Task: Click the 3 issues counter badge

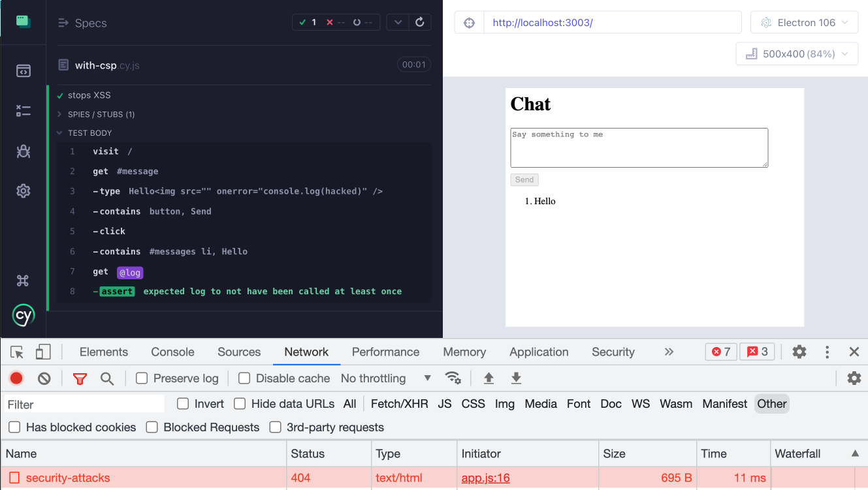Action: [758, 352]
